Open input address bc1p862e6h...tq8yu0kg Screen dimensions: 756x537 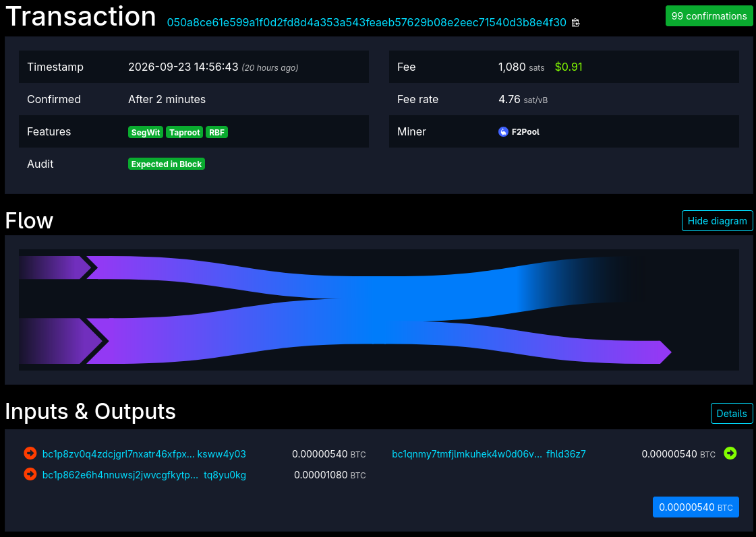click(x=144, y=475)
